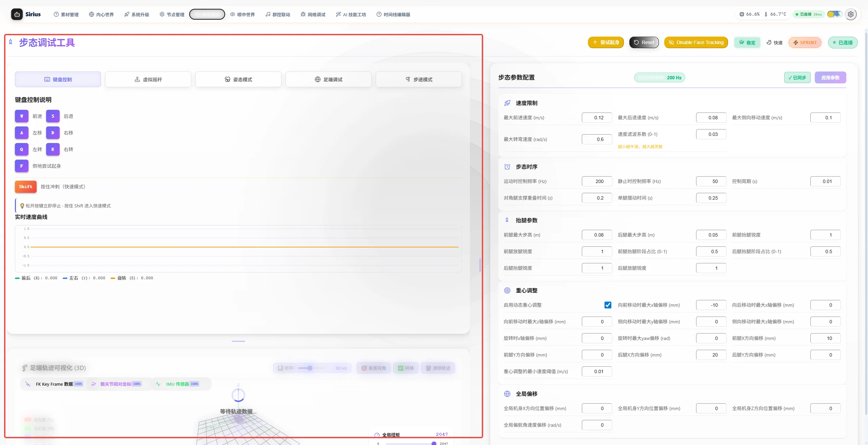
Task: Click the W key badge for 前进
Action: pos(22,116)
